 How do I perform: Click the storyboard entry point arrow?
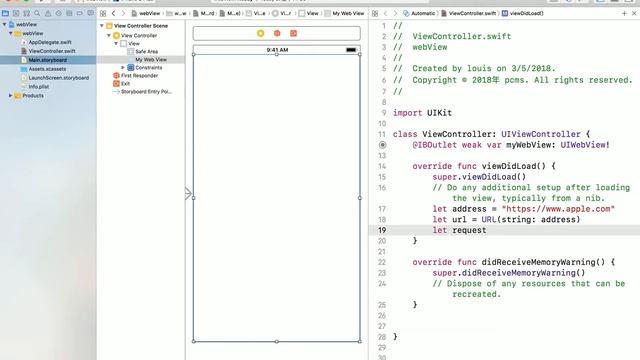[x=188, y=193]
